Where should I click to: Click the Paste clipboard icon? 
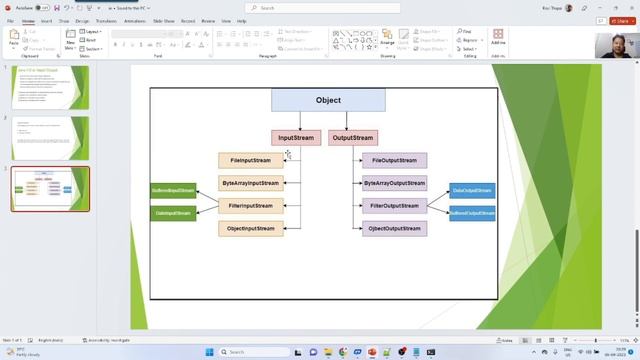tap(14, 35)
